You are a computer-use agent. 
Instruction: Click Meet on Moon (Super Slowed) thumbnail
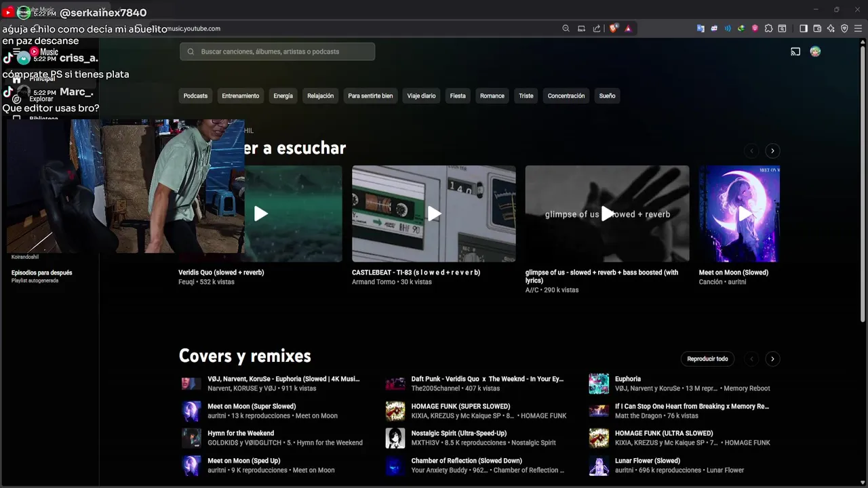(x=191, y=411)
